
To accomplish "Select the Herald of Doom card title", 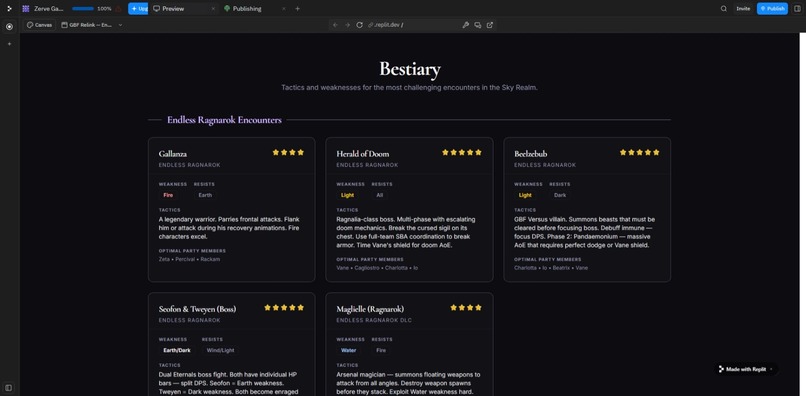I will [x=362, y=154].
